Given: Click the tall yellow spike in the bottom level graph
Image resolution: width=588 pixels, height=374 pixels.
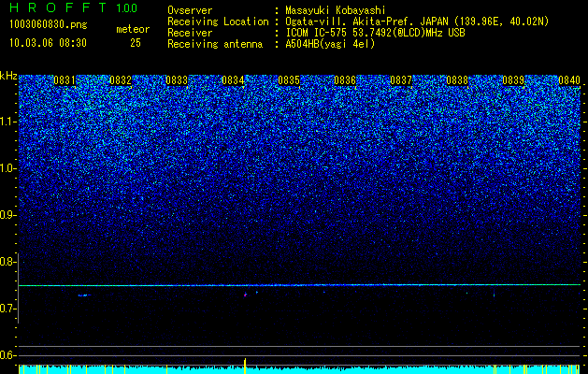Looking at the screenshot, I should (245, 366).
